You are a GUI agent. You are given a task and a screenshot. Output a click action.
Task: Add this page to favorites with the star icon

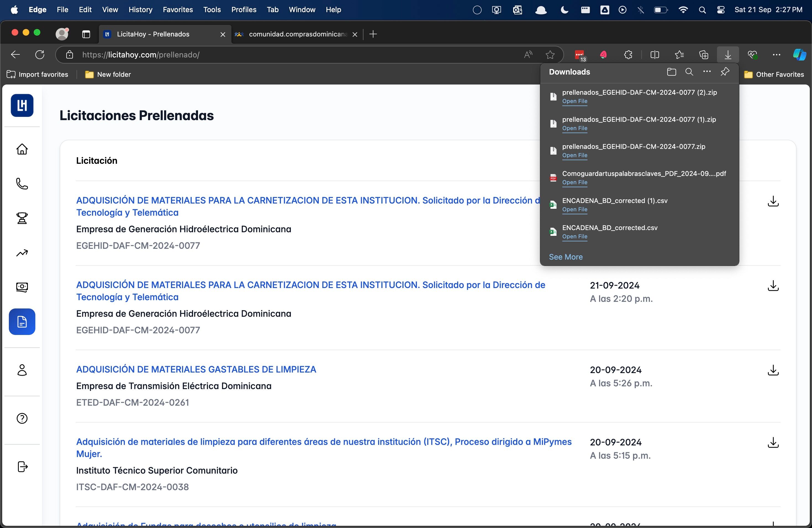point(550,55)
